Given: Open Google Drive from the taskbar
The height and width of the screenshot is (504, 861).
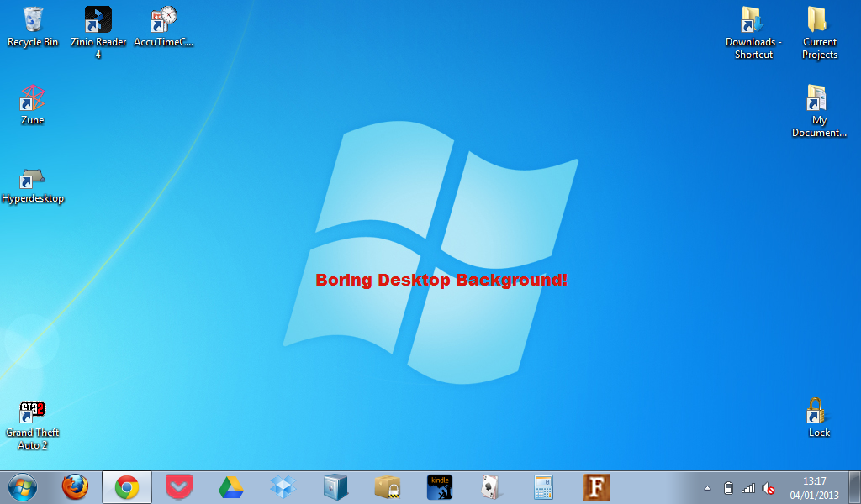Looking at the screenshot, I should point(231,487).
